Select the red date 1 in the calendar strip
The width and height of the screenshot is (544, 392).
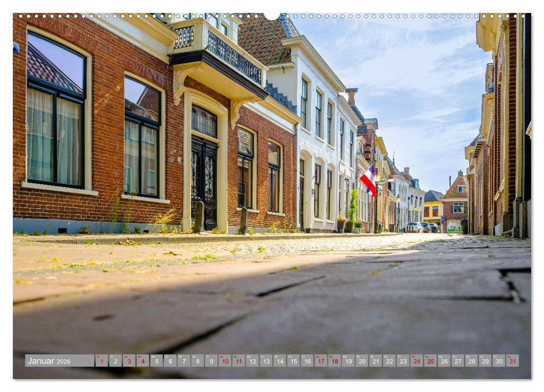click(x=102, y=362)
